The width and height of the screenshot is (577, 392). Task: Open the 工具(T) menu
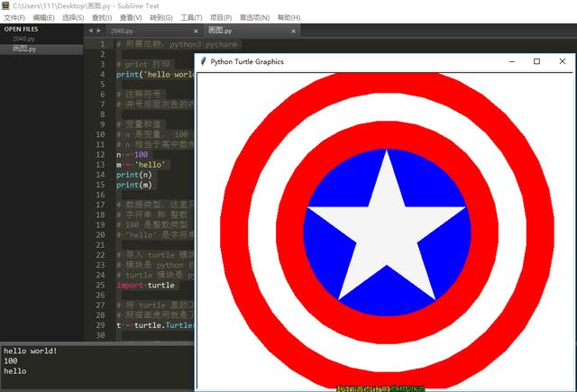pos(191,18)
